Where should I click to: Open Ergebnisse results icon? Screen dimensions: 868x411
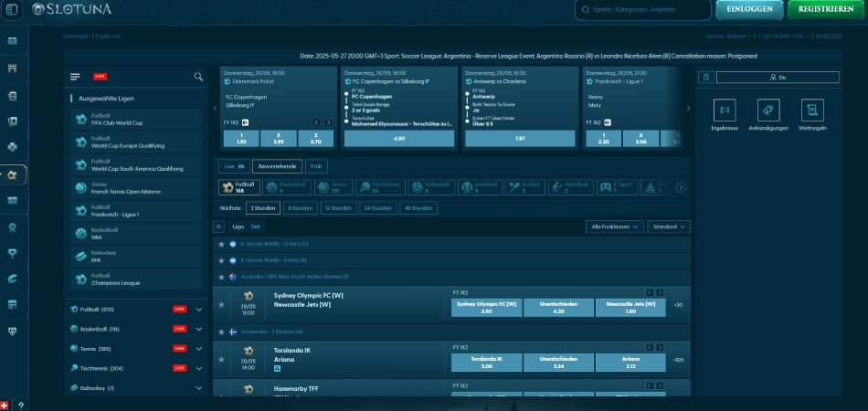(725, 111)
